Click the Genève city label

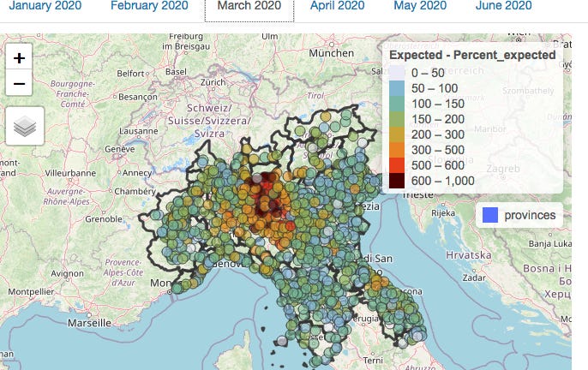pyautogui.click(x=120, y=149)
